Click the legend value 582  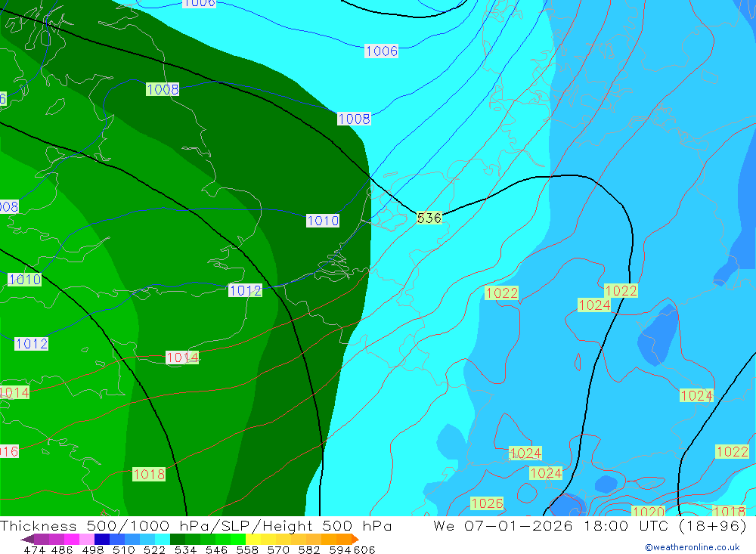click(x=308, y=549)
